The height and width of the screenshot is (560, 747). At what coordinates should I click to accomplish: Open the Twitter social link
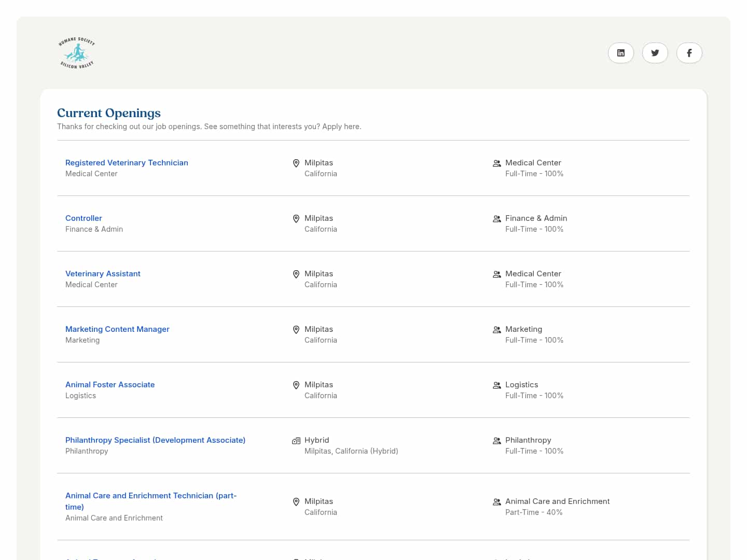(655, 53)
